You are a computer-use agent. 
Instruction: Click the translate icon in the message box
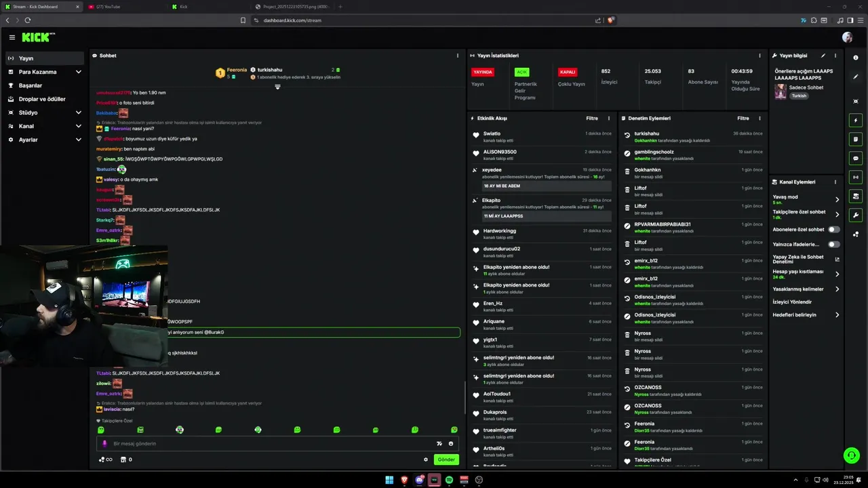tap(439, 443)
